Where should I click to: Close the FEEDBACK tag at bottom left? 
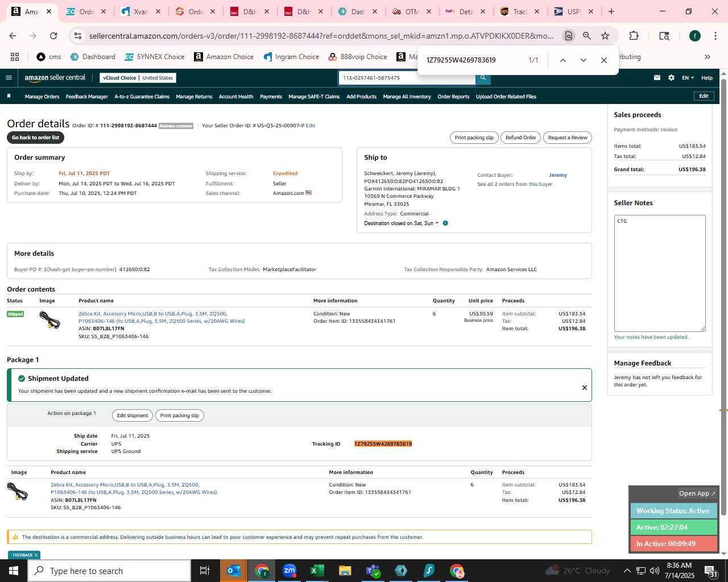tap(36, 555)
